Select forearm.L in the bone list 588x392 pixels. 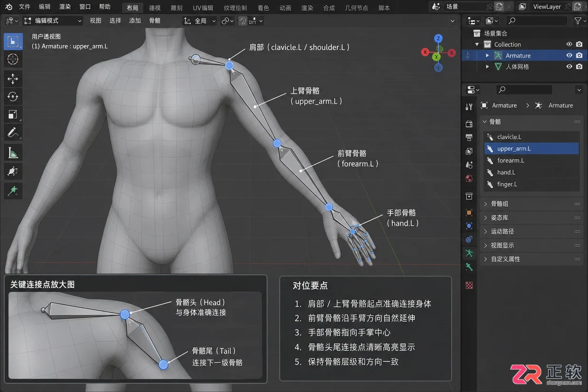pyautogui.click(x=531, y=161)
